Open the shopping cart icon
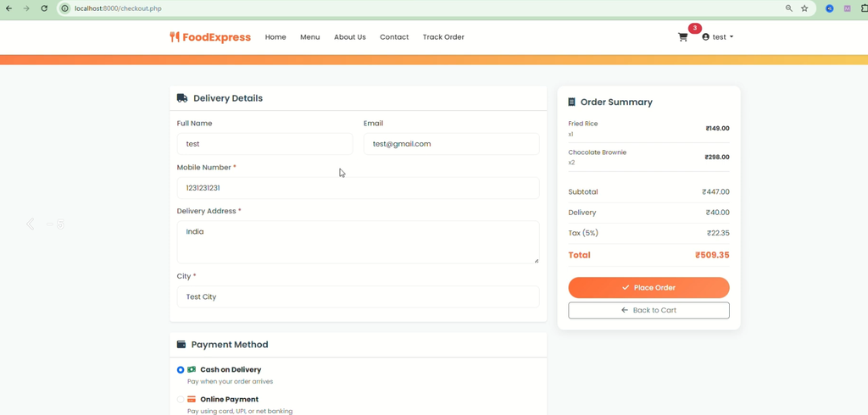The height and width of the screenshot is (415, 868). [682, 37]
